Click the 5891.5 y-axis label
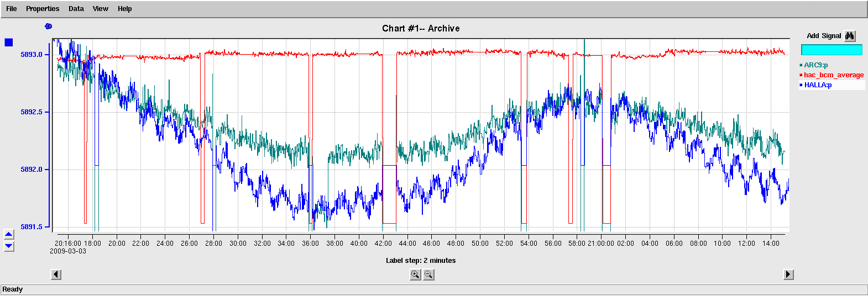The height and width of the screenshot is (296, 868). pos(32,227)
